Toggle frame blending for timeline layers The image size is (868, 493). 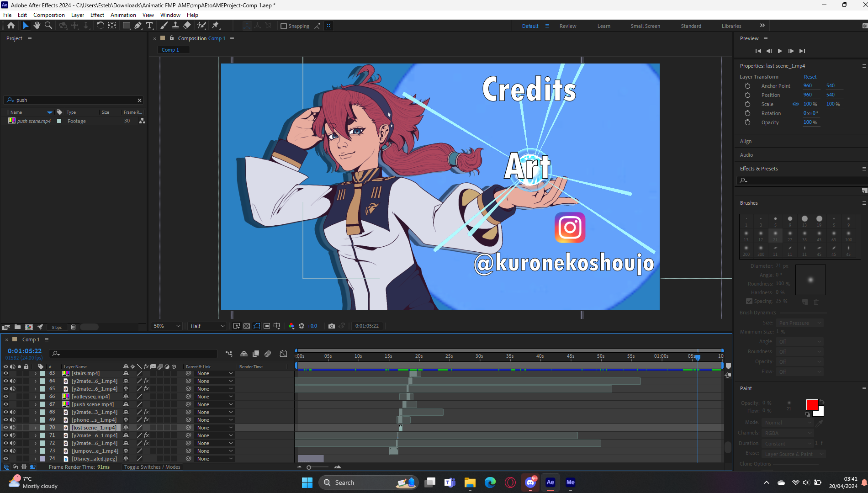tap(256, 354)
